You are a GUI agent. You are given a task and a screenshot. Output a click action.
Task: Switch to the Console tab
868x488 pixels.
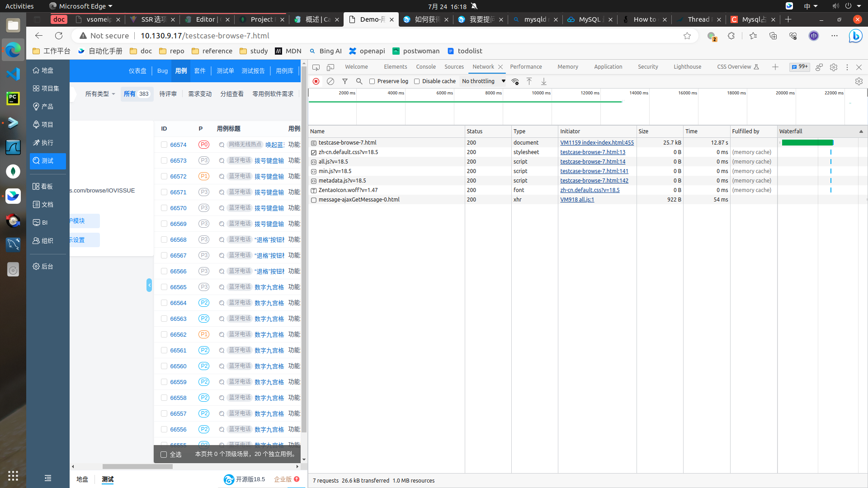425,67
